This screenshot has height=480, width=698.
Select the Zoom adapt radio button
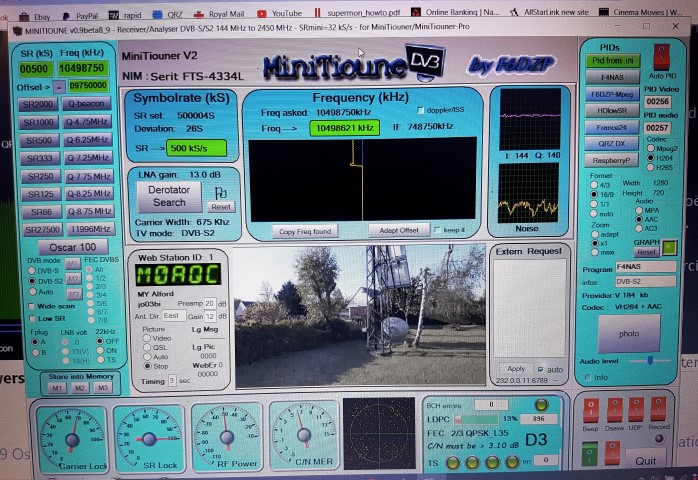[x=595, y=234]
